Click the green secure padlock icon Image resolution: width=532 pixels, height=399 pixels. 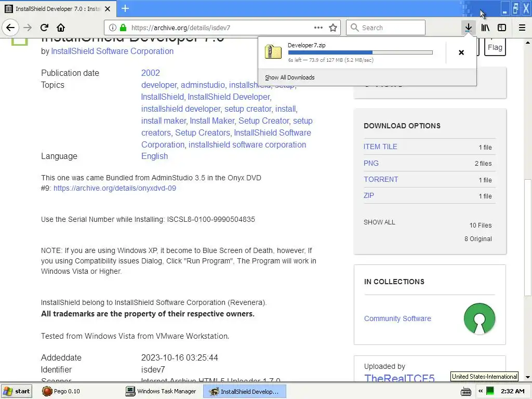(x=123, y=28)
